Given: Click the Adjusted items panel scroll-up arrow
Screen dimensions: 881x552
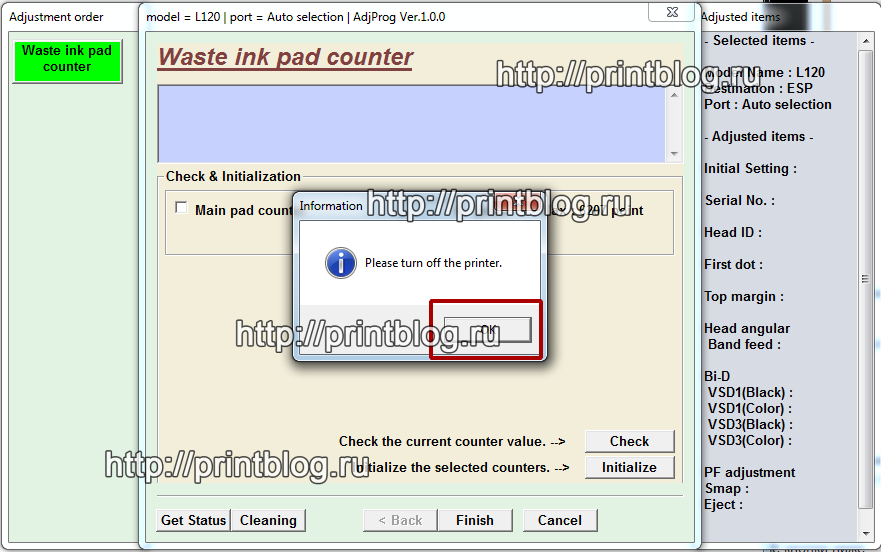Looking at the screenshot, I should click(x=867, y=42).
